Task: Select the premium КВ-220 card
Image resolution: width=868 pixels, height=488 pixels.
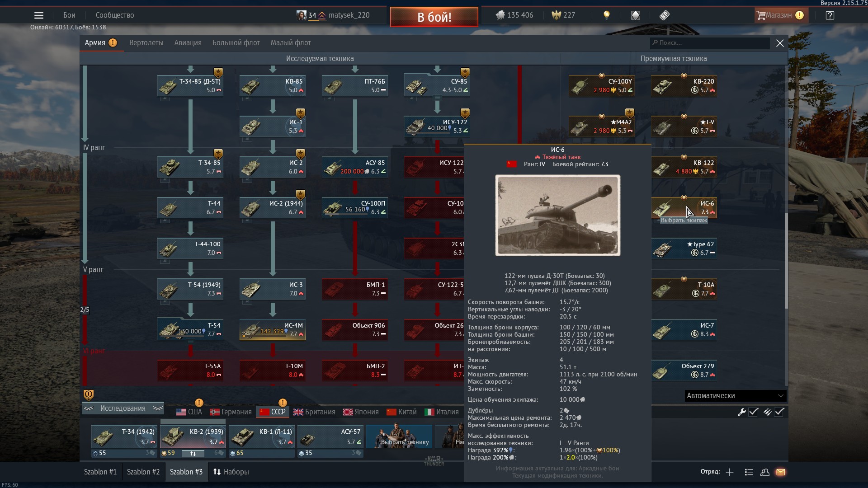Action: 684,86
